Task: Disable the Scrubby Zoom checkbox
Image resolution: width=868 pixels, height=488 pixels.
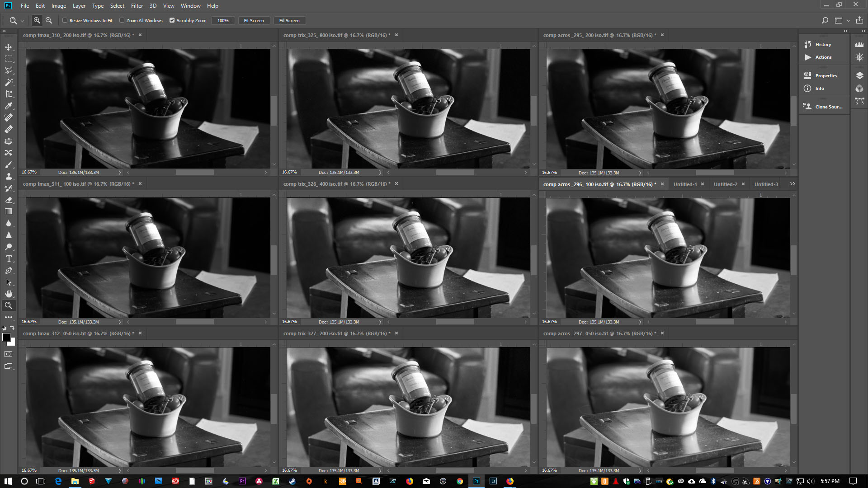Action: [x=172, y=20]
